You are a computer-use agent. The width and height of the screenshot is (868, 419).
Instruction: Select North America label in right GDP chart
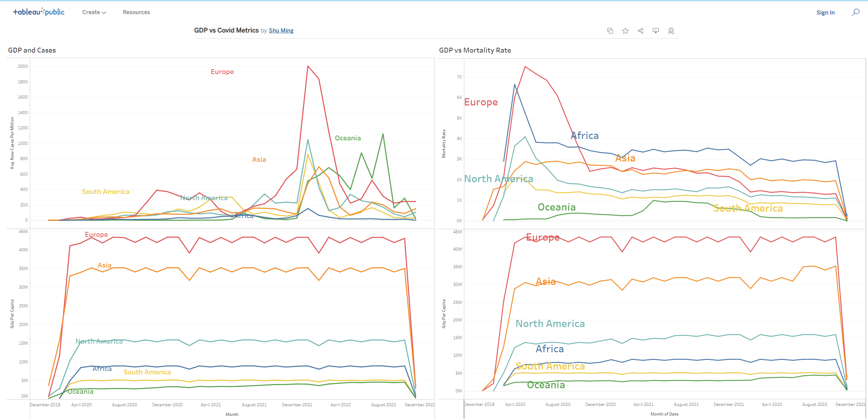click(x=550, y=324)
